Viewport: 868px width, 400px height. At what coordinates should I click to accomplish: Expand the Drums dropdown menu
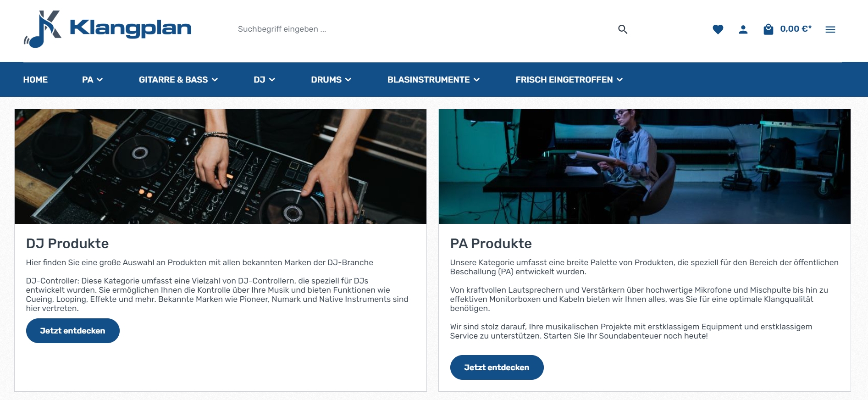[331, 80]
